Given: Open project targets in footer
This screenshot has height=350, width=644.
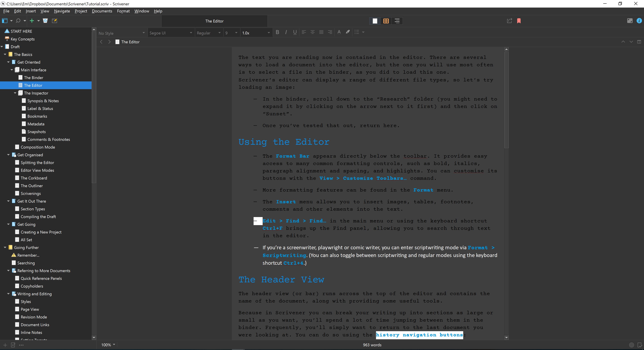Looking at the screenshot, I should click(x=631, y=345).
